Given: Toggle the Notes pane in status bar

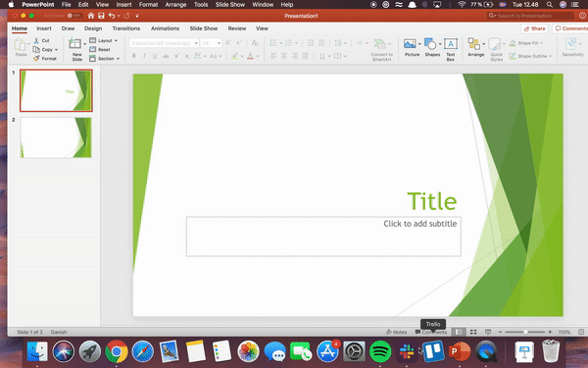Looking at the screenshot, I should pyautogui.click(x=396, y=332).
